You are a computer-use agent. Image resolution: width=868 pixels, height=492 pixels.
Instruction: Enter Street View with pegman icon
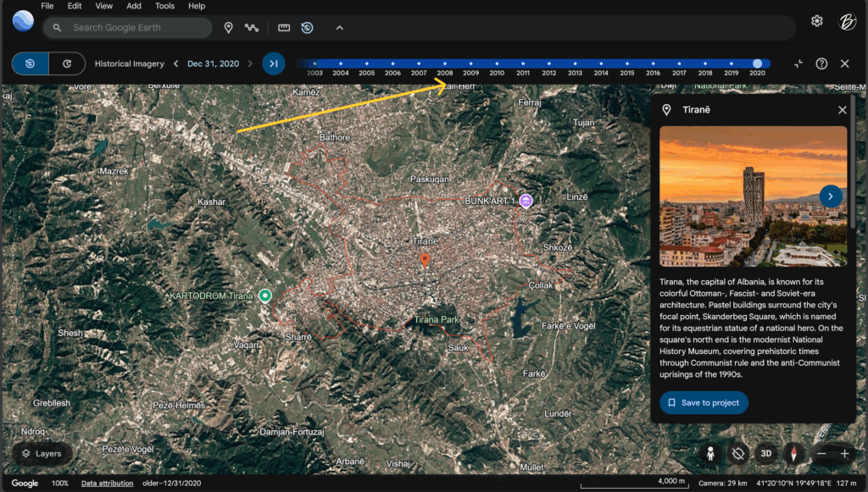point(710,454)
